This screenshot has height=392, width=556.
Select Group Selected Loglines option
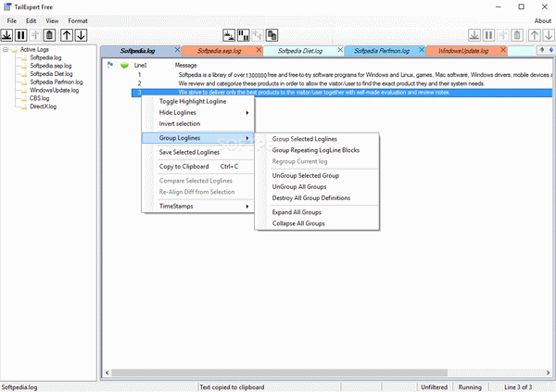pos(305,139)
